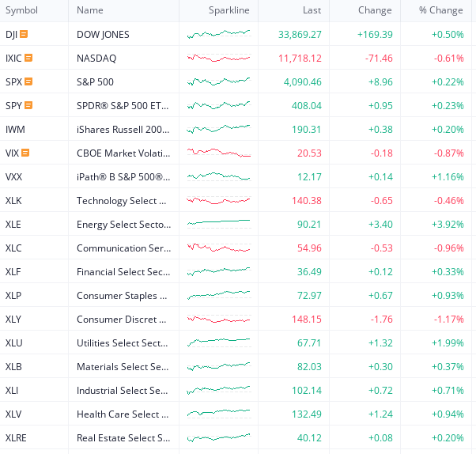Click the Utilities Select Sect... name
476x454 pixels.
point(122,342)
